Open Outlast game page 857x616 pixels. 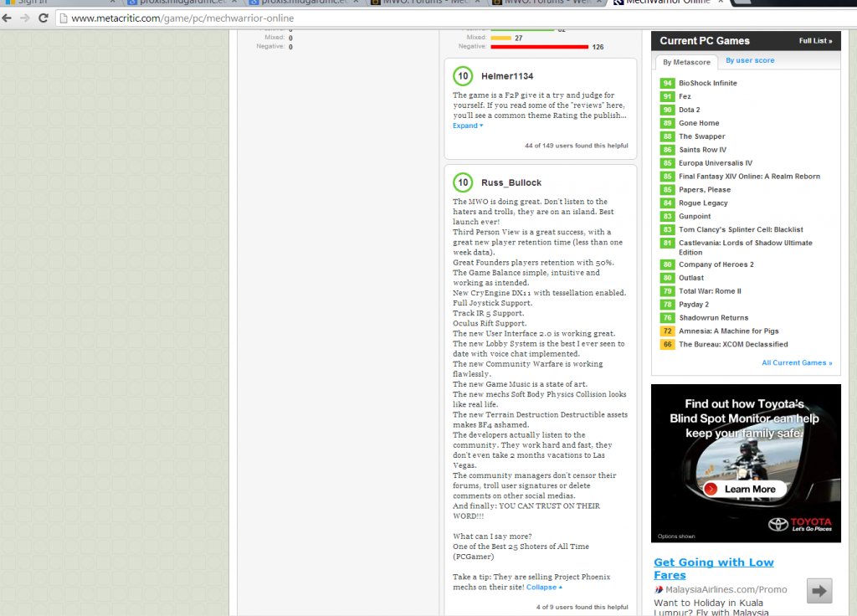click(x=690, y=278)
